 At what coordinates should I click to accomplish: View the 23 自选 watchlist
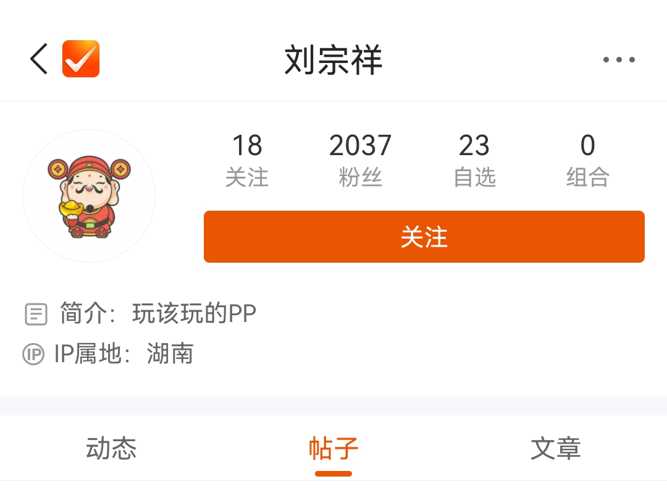474,160
